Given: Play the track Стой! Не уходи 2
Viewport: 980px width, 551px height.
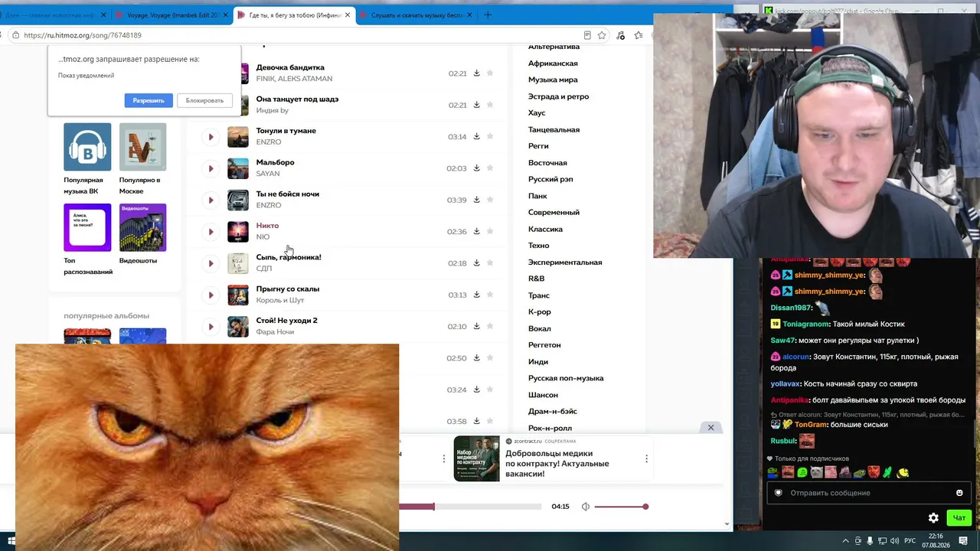Looking at the screenshot, I should coord(211,326).
